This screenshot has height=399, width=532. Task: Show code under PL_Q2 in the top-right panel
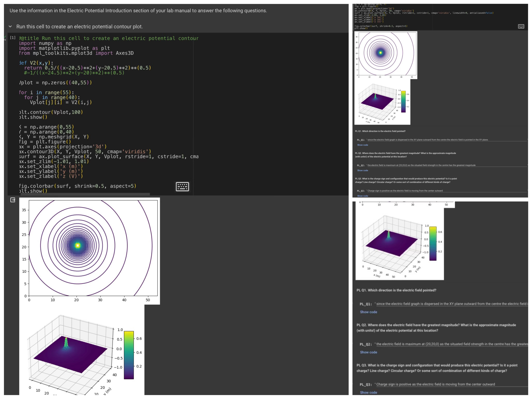(x=362, y=171)
